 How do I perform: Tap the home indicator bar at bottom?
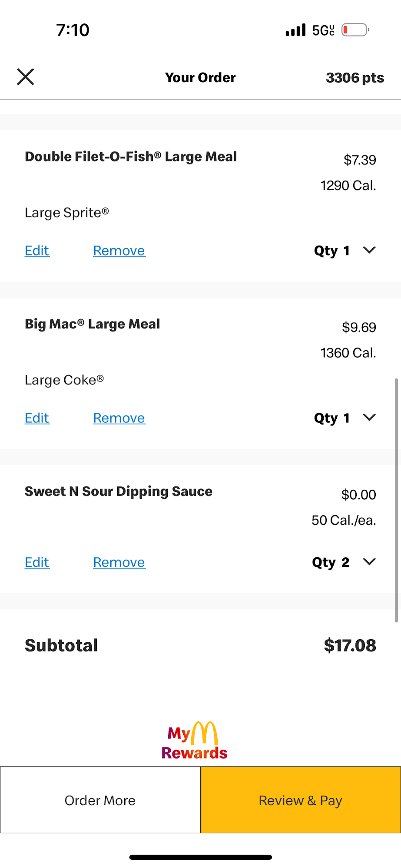click(x=200, y=857)
